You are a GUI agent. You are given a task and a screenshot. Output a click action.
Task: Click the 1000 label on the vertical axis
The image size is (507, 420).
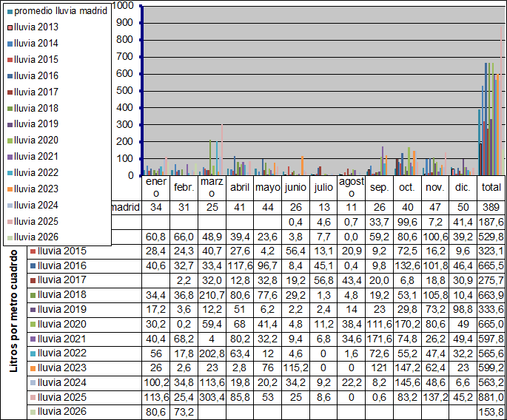click(124, 6)
